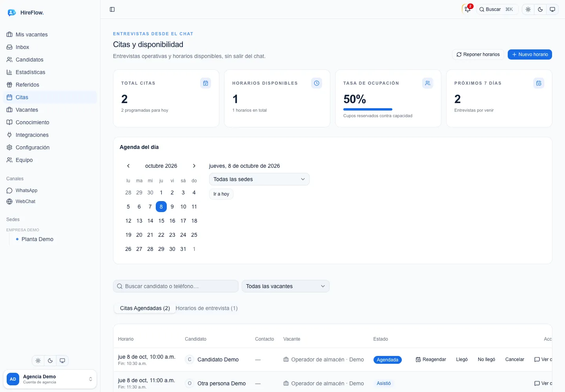Image resolution: width=565 pixels, height=392 pixels.
Task: Open Estadísticas page
Action: 50,72
